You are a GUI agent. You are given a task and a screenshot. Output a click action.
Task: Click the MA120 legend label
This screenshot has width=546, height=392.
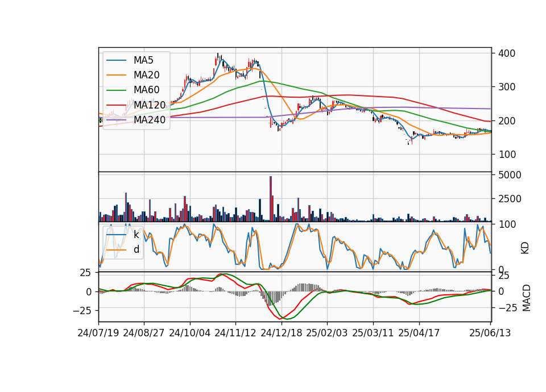[x=150, y=105]
